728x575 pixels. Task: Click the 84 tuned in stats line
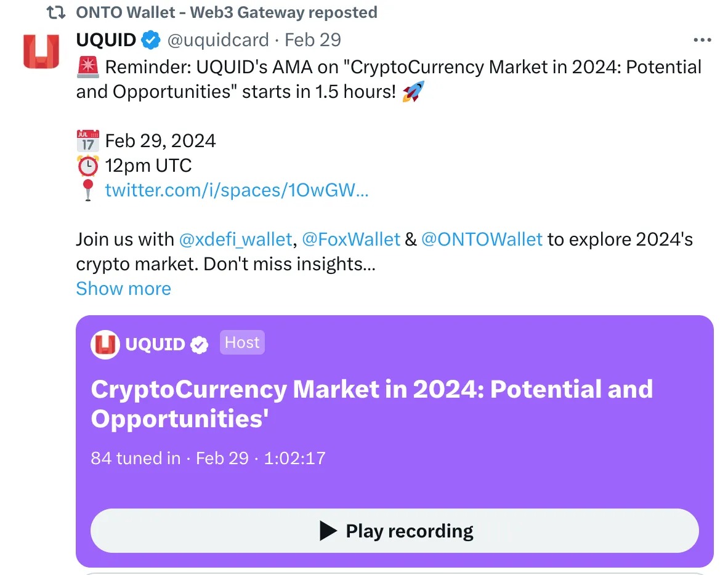tap(208, 458)
